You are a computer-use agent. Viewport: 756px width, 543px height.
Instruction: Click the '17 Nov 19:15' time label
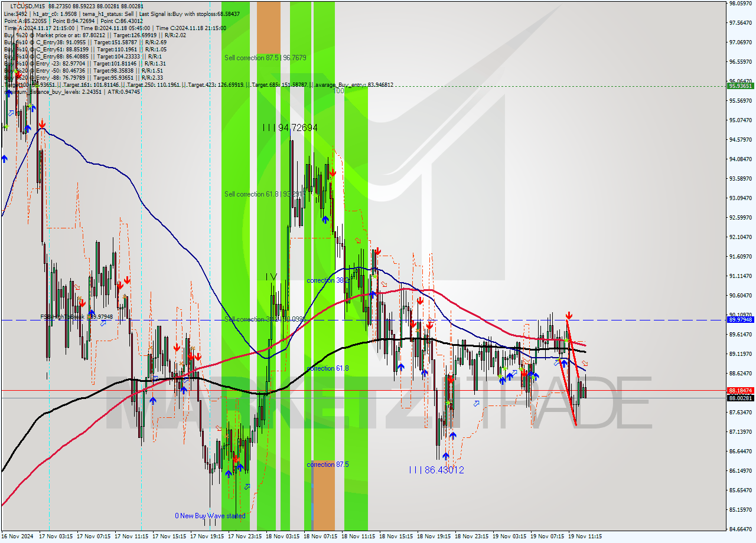tap(207, 537)
